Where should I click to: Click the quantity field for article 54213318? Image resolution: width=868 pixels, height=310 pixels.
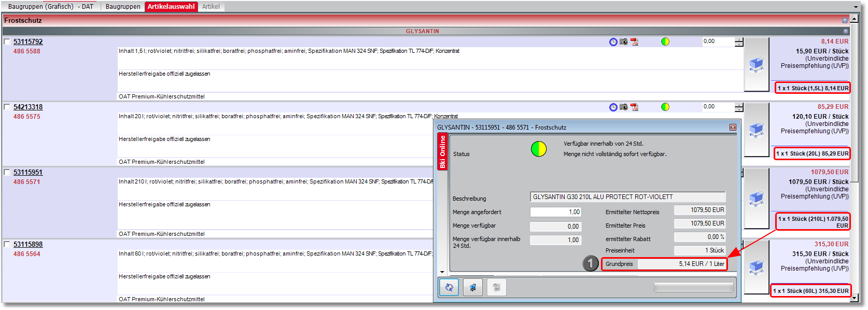pyautogui.click(x=718, y=107)
